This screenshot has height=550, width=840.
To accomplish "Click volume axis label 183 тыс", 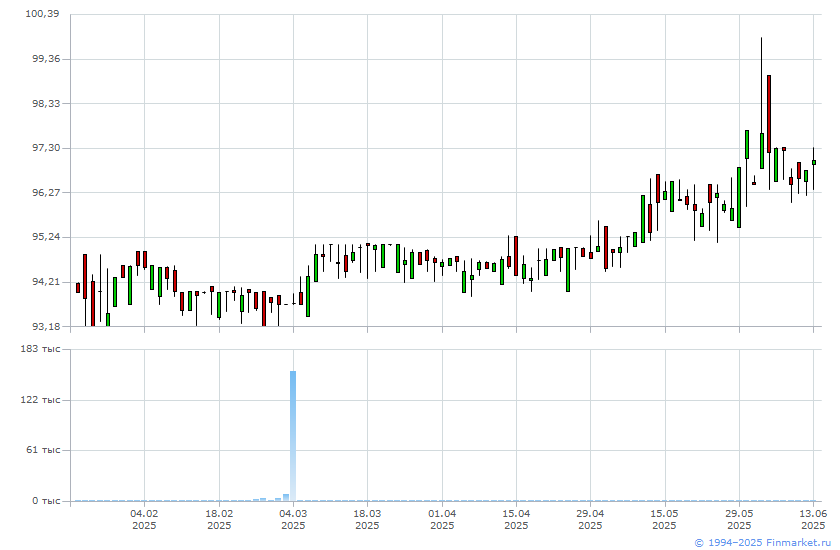I will (40, 349).
